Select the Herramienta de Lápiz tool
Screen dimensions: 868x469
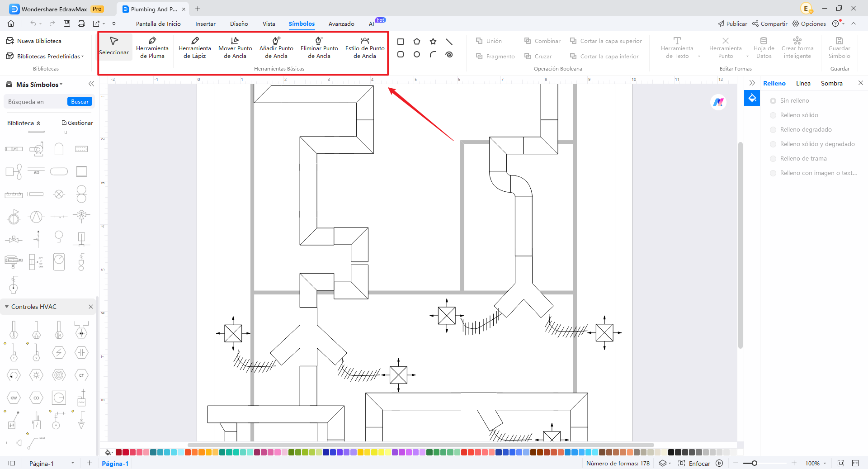tap(194, 47)
